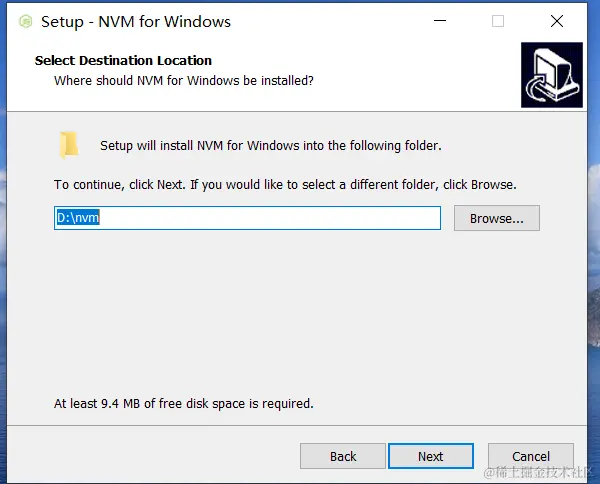The width and height of the screenshot is (600, 484).
Task: Click the free disk space requirement text
Action: tap(183, 404)
